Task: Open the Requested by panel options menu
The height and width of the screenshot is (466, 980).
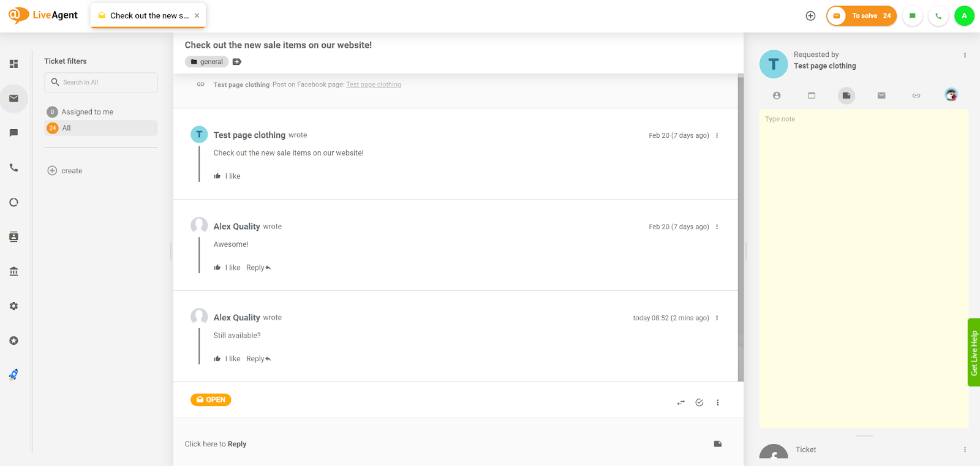Action: 965,55
